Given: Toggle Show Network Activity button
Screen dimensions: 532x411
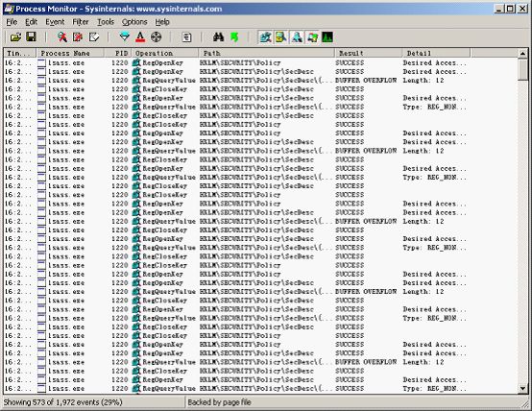Looking at the screenshot, I should pyautogui.click(x=297, y=37).
